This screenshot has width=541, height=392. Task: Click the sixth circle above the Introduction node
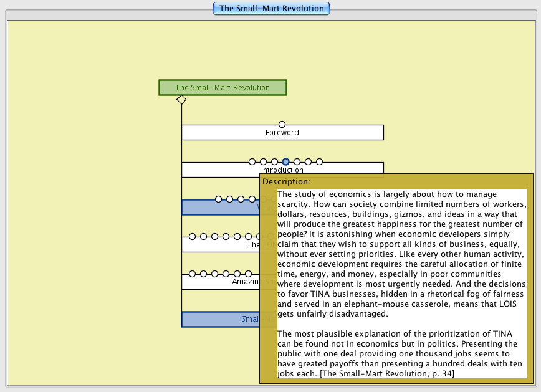point(308,162)
